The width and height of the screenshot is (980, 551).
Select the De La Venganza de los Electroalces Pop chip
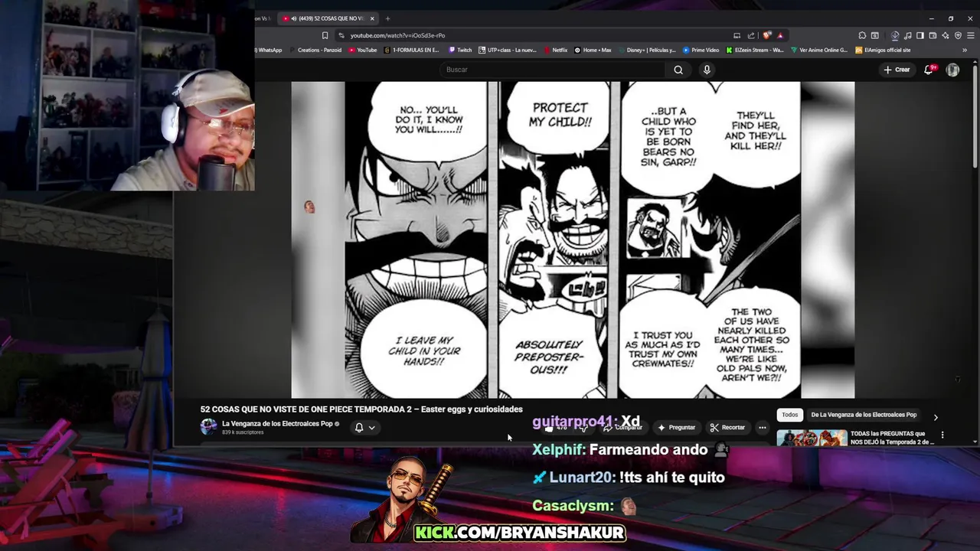[x=864, y=415]
